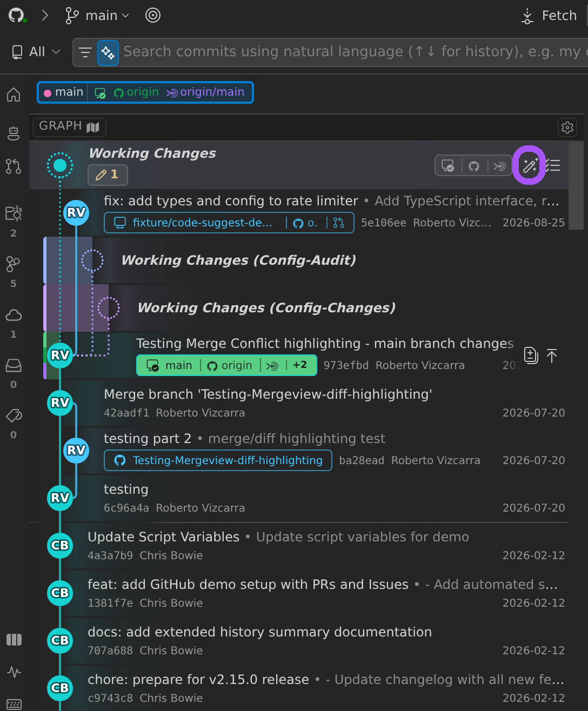Select the 'testing' commit 6c96a4a

pos(299,498)
